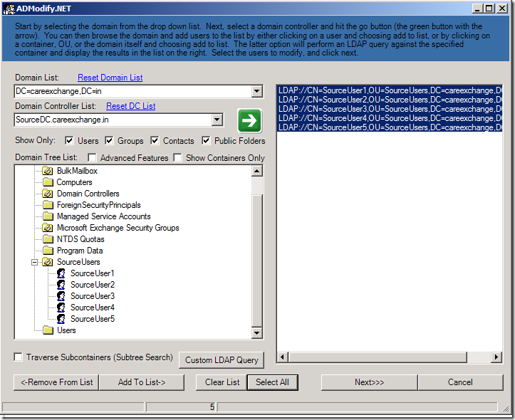Click the Next button
This screenshot has height=420, width=515.
click(x=369, y=382)
